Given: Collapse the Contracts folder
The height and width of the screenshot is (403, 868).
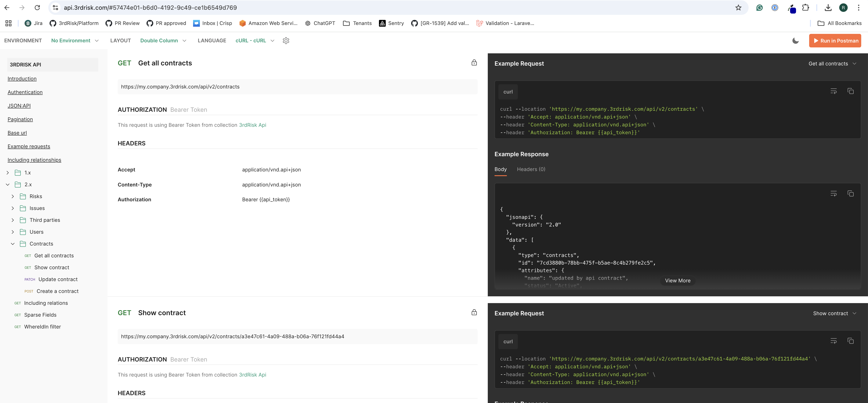Looking at the screenshot, I should (13, 244).
